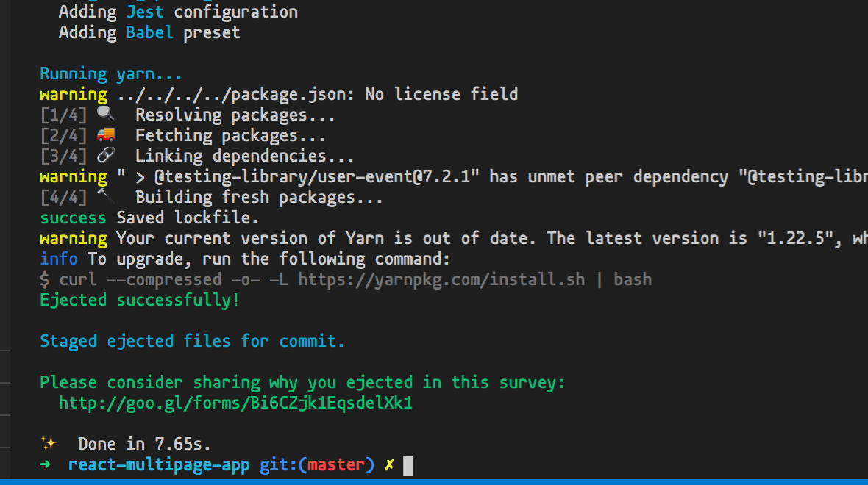Click the magnifying glass emoji beside Resolving packages

106,115
